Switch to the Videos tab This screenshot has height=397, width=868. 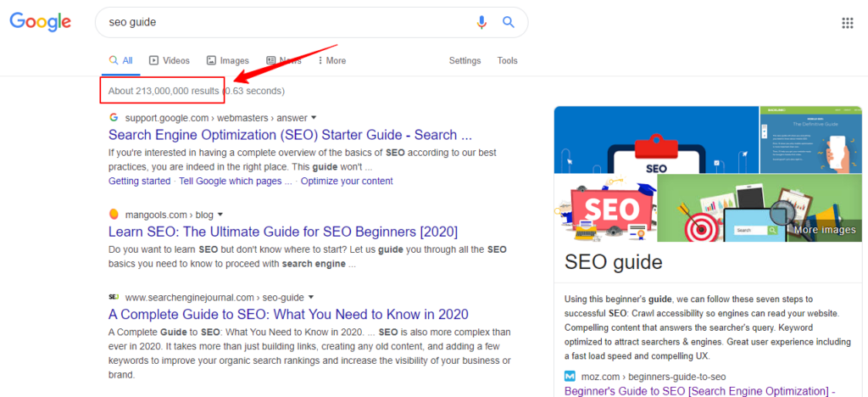coord(170,61)
